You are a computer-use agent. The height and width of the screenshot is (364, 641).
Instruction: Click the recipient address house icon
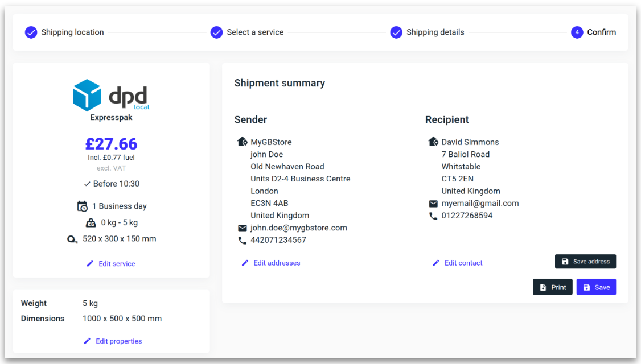(x=433, y=142)
